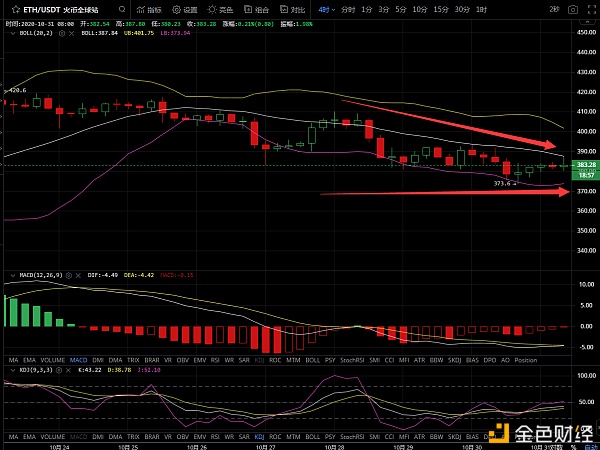Click the current price label 383.28
The image size is (600, 450).
click(585, 164)
